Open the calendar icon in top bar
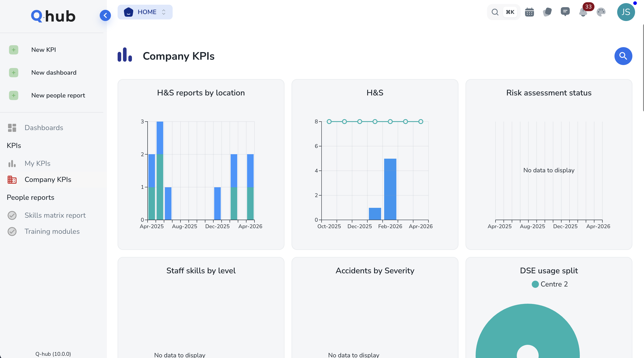644x358 pixels. pos(529,12)
